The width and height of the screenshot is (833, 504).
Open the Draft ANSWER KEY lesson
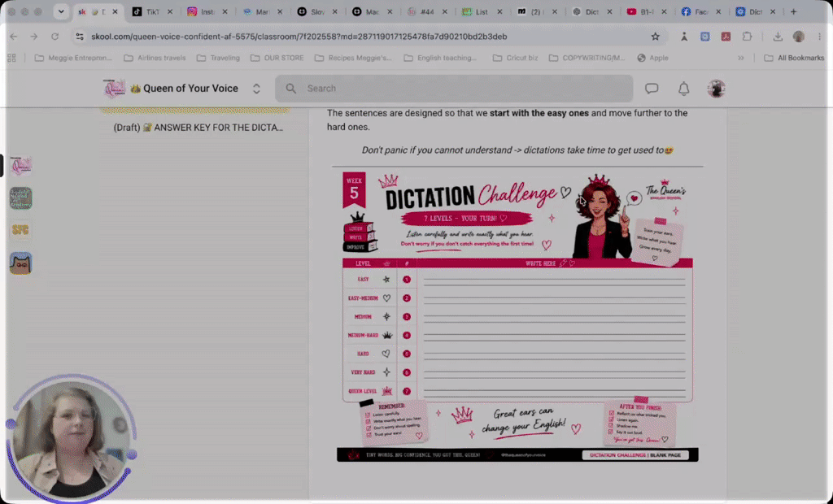[198, 128]
